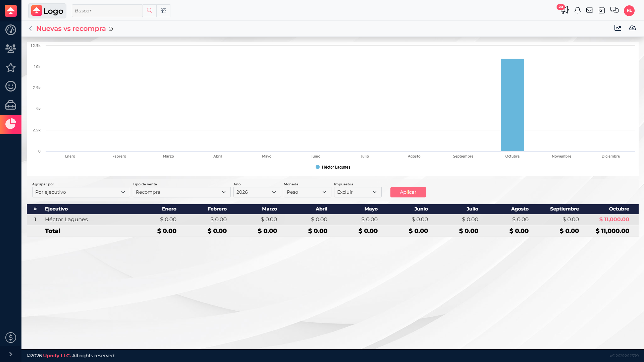Click the blue Octubre bar in chart
The image size is (644, 362).
[512, 105]
